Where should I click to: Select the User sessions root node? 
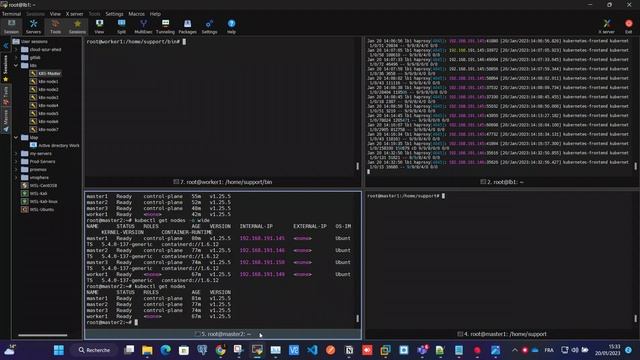coord(30,42)
